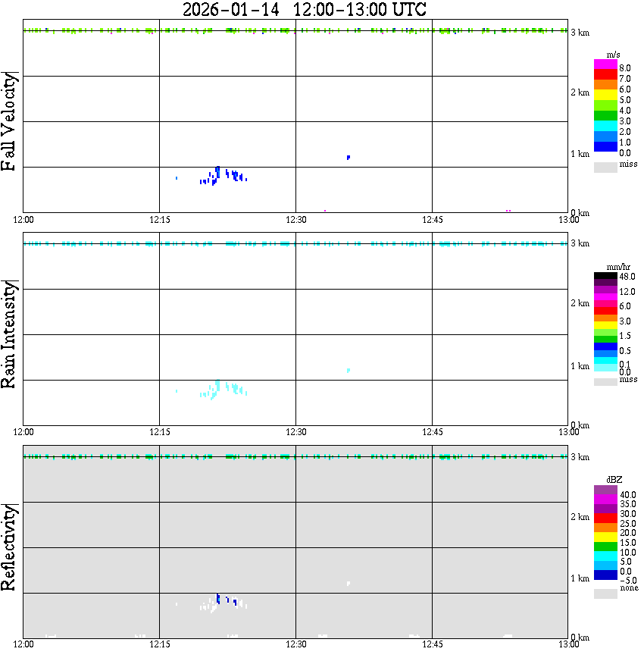This screenshot has width=644, height=658.
Task: Pick the green 1.5 mm/hr legend swatch
Action: pyautogui.click(x=605, y=339)
